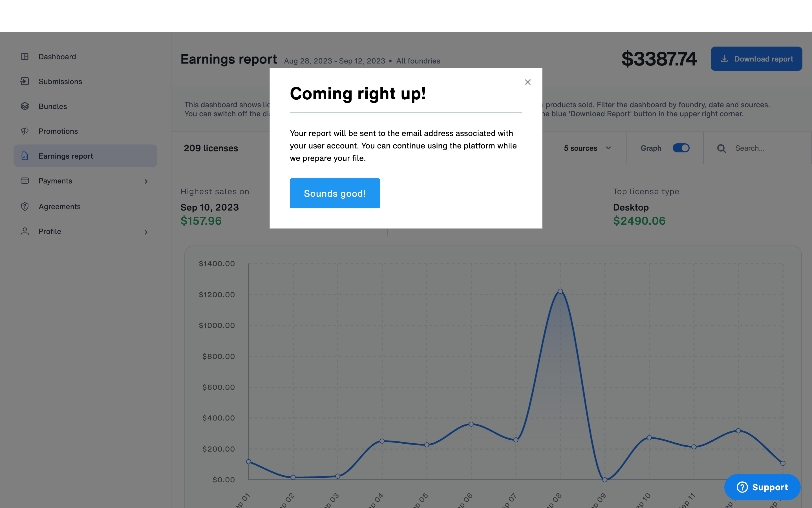This screenshot has height=508, width=812.
Task: Click the Submissions arrow-box icon
Action: pyautogui.click(x=25, y=81)
